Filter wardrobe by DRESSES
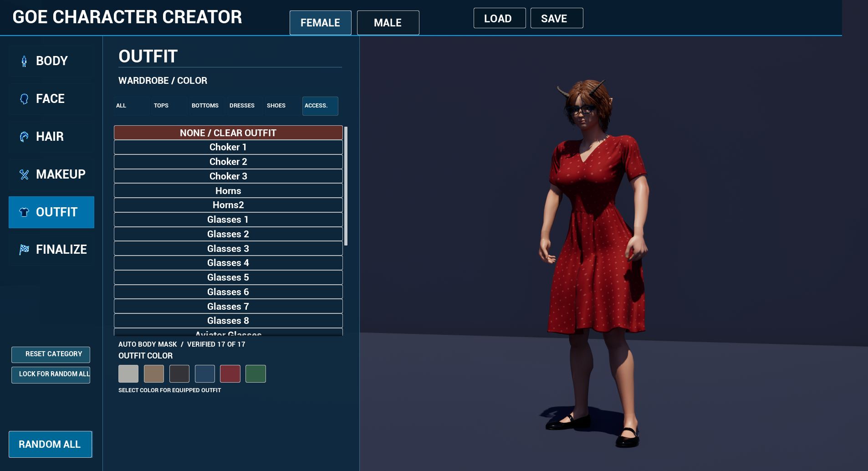 [x=245, y=106]
